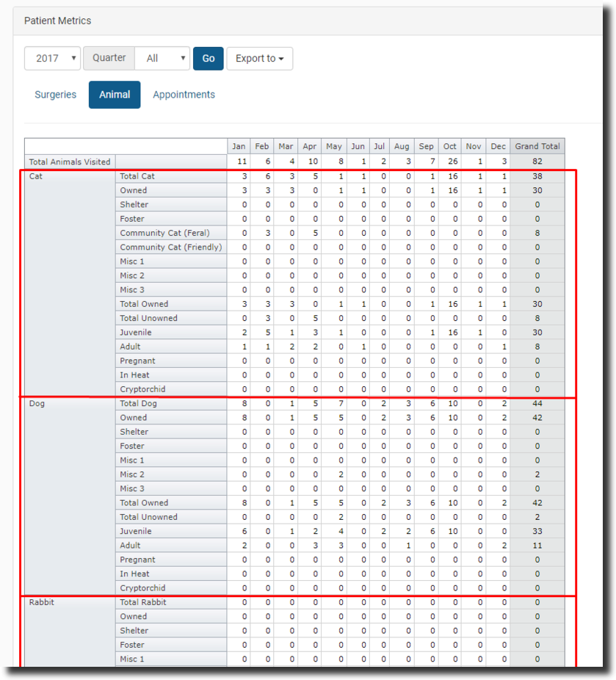Click the Grand Total column header
The image size is (616, 680).
pyautogui.click(x=537, y=146)
